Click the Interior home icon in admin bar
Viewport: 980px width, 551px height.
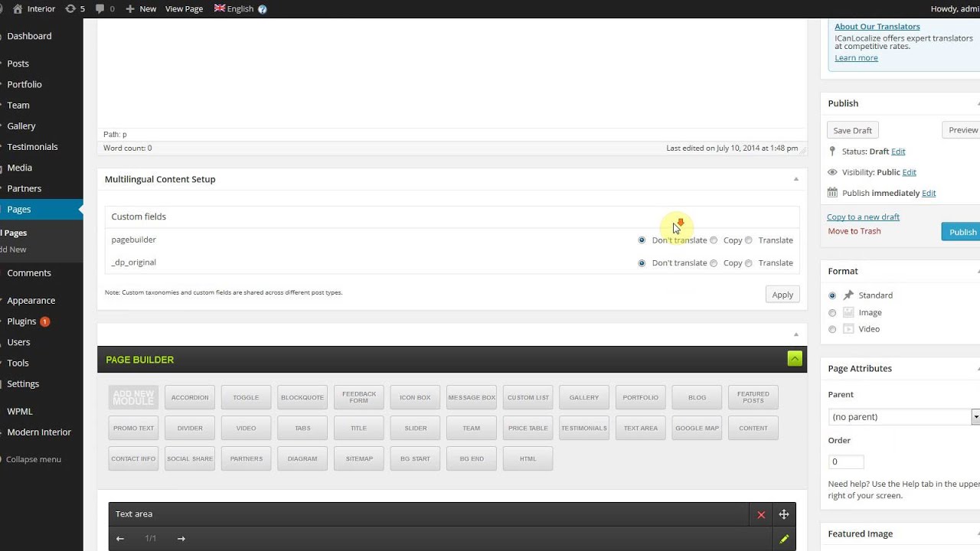(x=18, y=8)
